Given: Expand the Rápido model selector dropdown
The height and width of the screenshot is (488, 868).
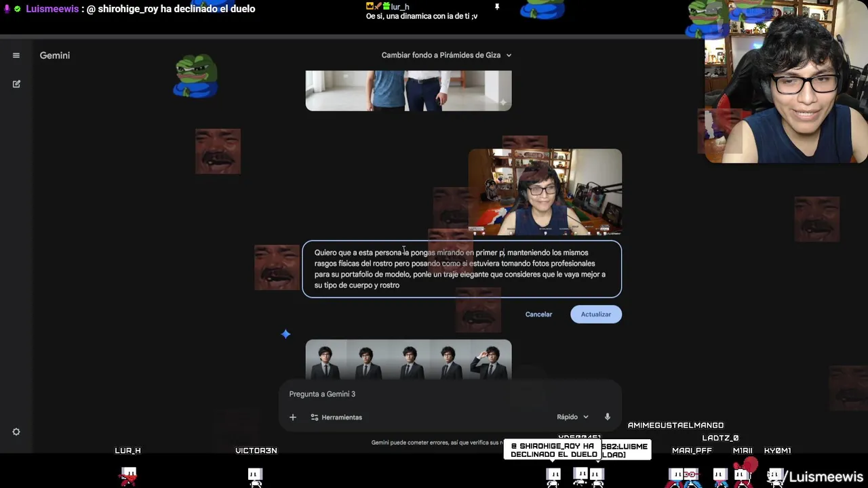Looking at the screenshot, I should (x=572, y=417).
